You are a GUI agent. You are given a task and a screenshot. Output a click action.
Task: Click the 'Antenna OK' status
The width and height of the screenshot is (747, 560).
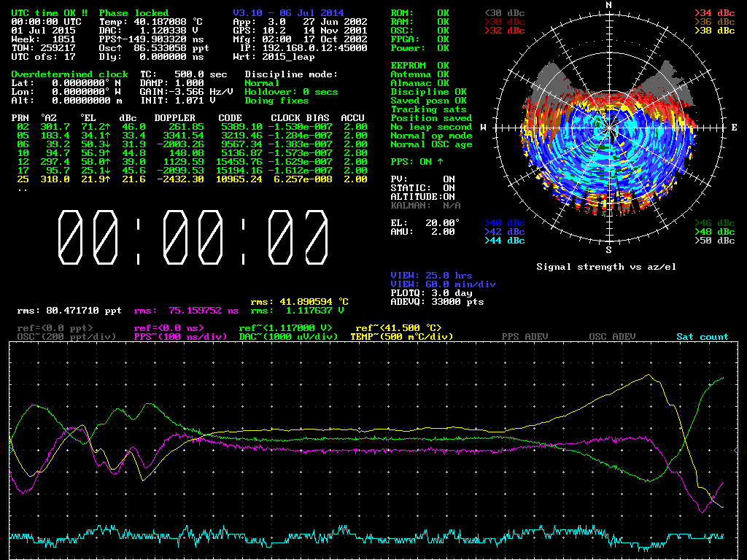419,74
